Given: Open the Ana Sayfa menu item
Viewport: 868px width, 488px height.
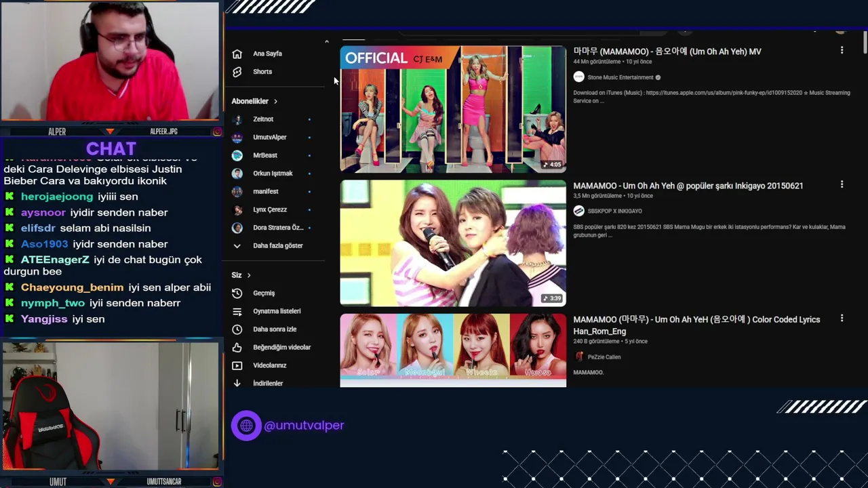Looking at the screenshot, I should coord(267,54).
